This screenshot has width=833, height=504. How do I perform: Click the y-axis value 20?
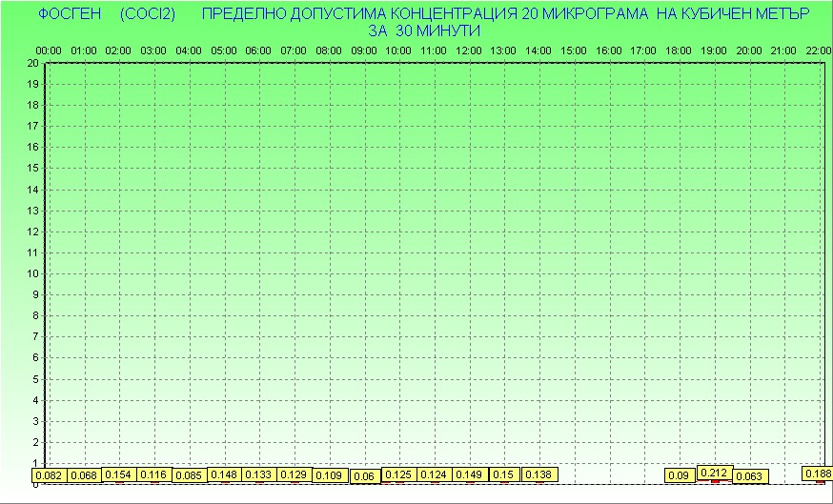[33, 63]
